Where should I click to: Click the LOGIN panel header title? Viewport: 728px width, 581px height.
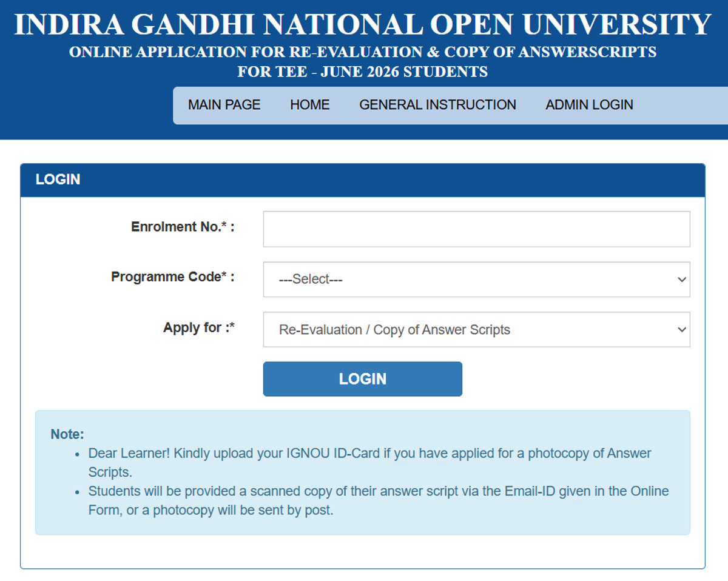click(x=58, y=180)
